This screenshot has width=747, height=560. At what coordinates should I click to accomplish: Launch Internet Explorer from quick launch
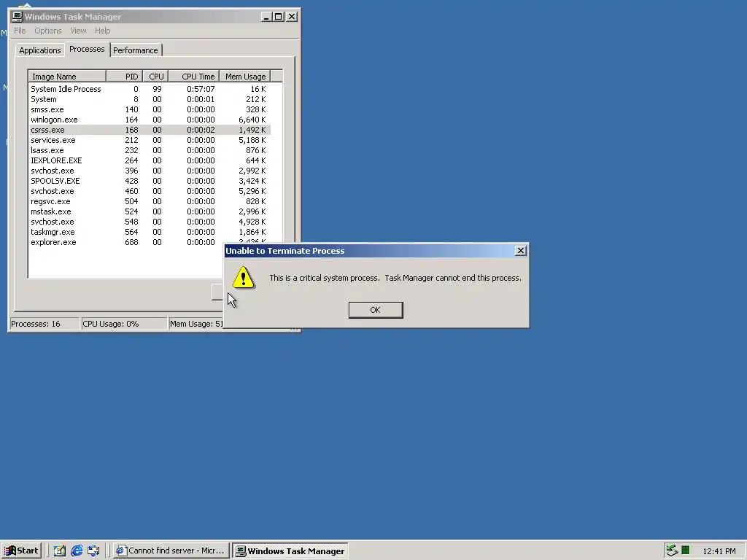76,551
